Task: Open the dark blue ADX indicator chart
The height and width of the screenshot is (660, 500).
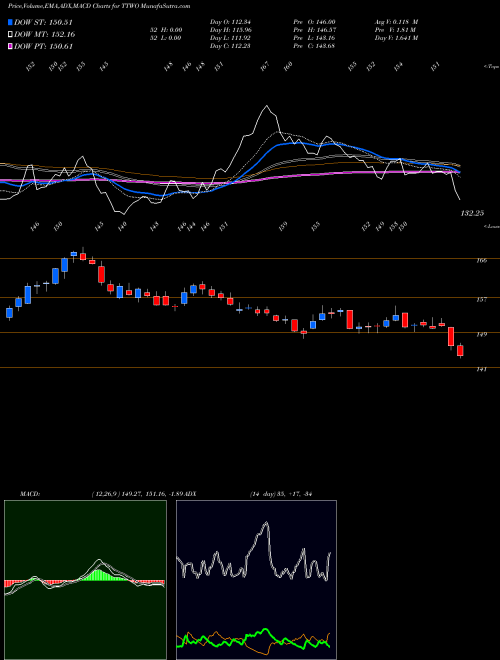Action: 256,580
